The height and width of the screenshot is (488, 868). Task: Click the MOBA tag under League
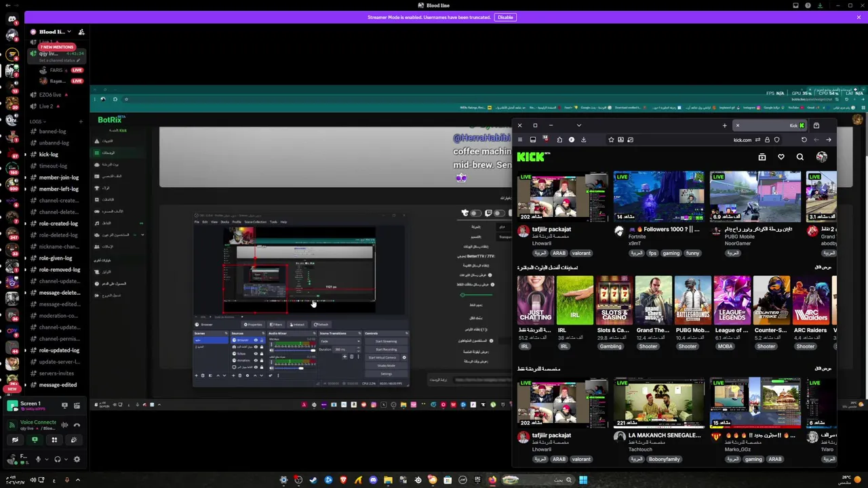pyautogui.click(x=726, y=346)
